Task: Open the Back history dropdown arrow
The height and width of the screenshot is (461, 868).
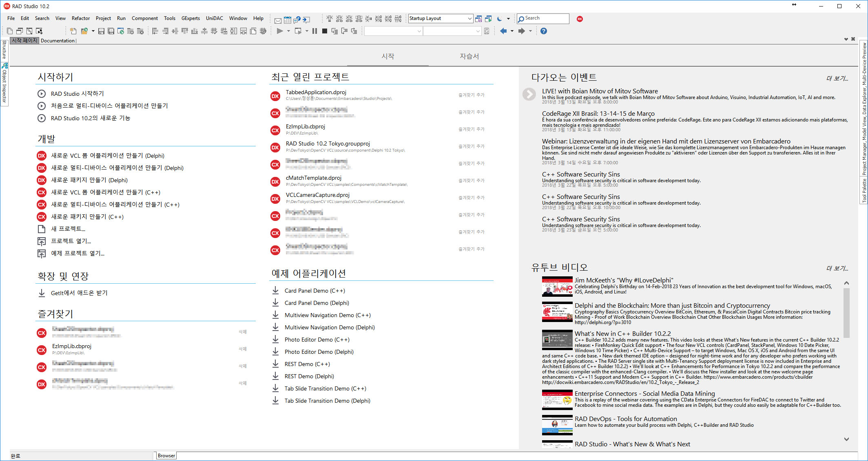Action: tap(512, 31)
